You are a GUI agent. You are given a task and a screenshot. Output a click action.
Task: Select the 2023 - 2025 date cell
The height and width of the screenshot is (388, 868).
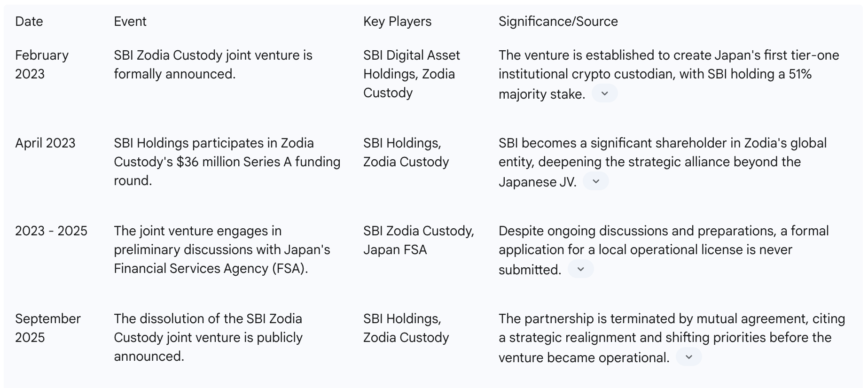point(51,231)
